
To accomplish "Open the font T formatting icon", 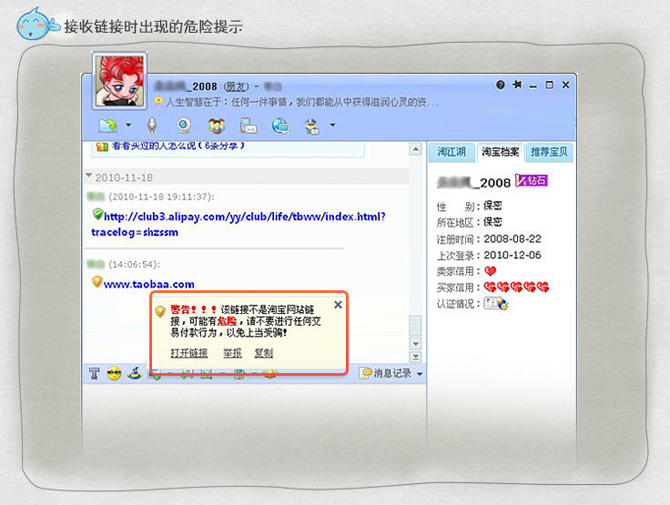I will pos(94,373).
